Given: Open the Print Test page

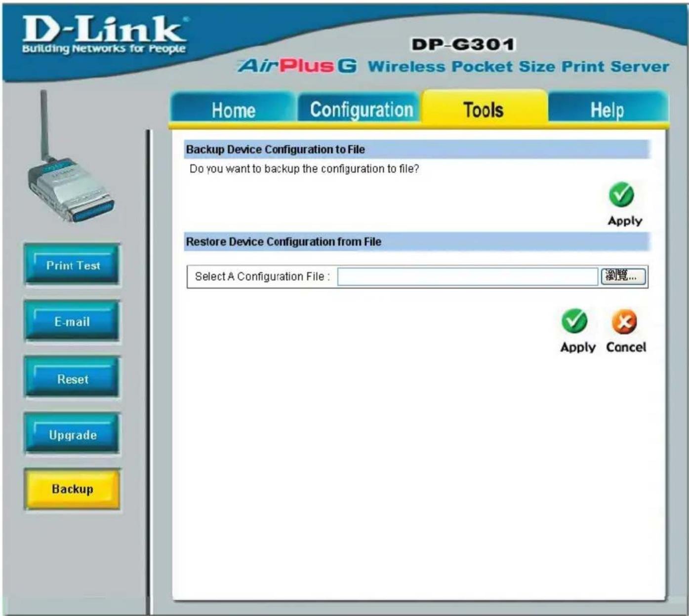Looking at the screenshot, I should (73, 265).
